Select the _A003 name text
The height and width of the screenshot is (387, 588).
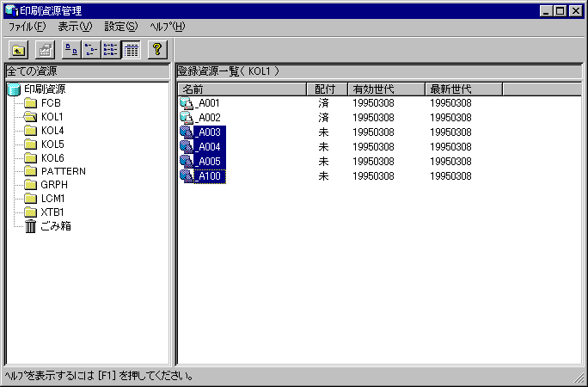click(209, 132)
